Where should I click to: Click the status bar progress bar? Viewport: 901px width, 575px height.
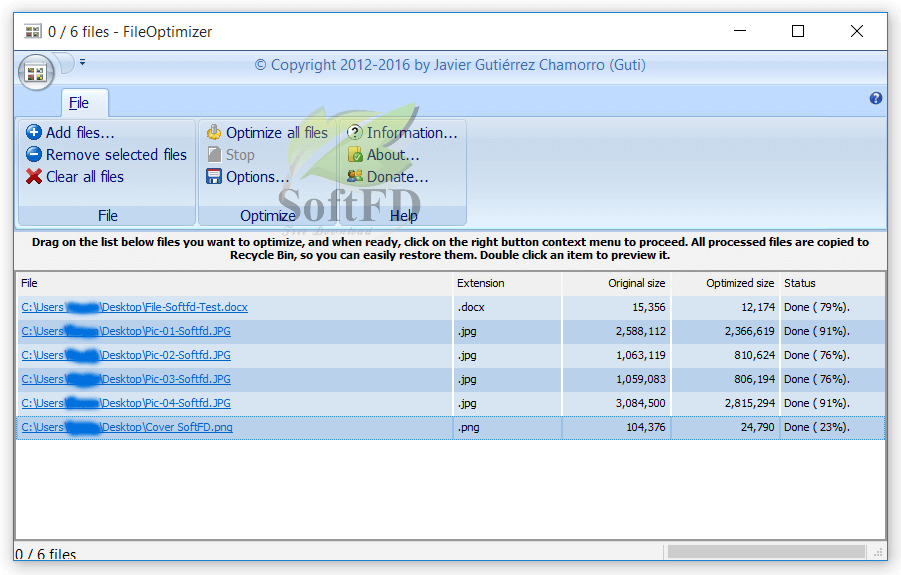coord(766,551)
